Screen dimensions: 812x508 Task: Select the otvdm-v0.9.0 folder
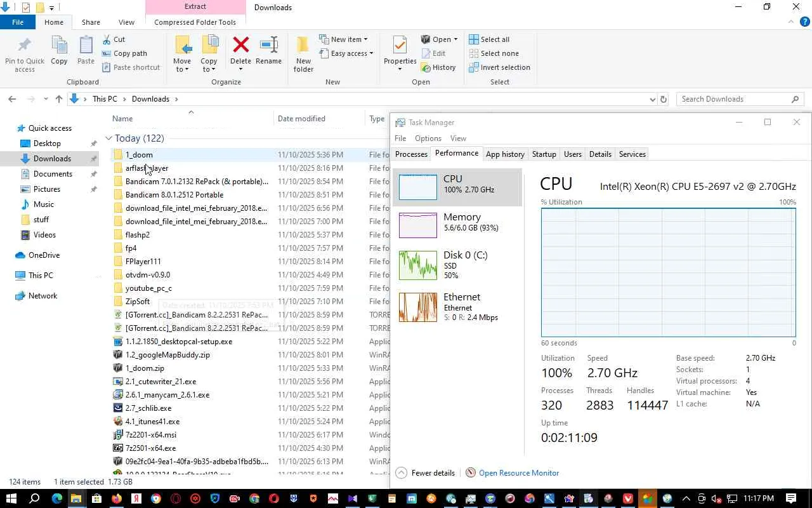click(148, 275)
